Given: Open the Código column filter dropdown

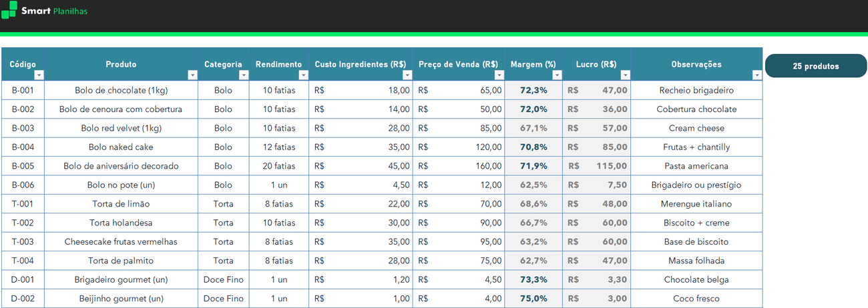Looking at the screenshot, I should point(39,75).
